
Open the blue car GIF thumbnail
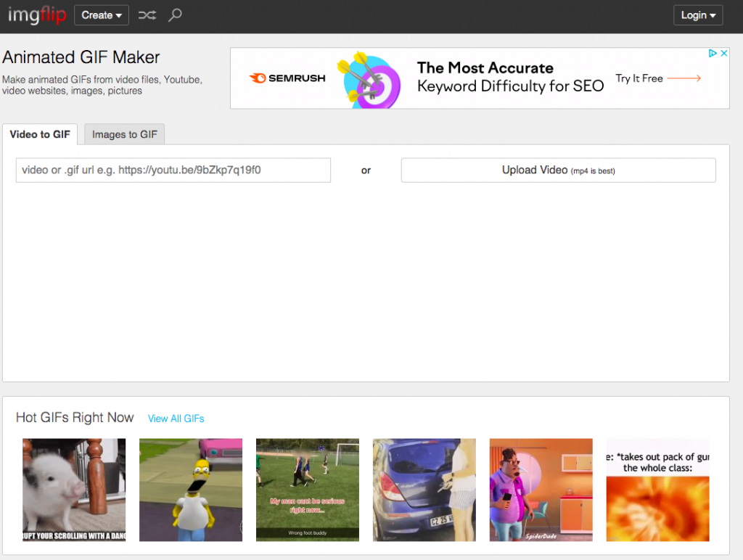coord(424,490)
